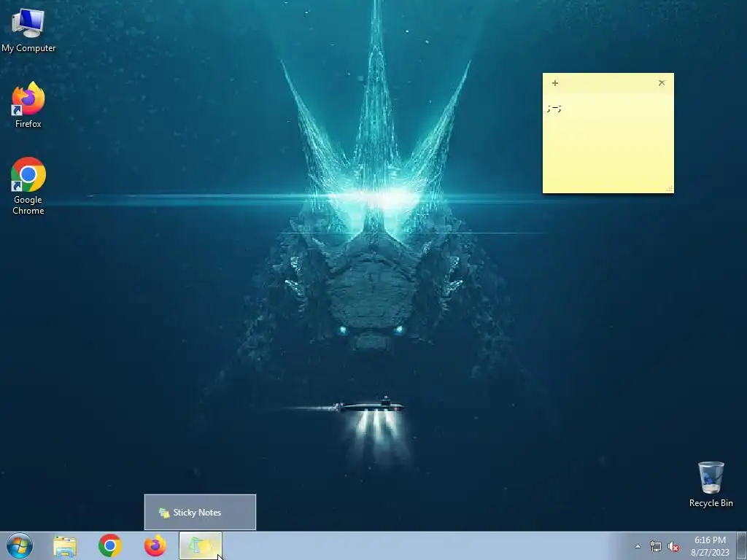Open Windows Explorer from the taskbar

tap(65, 545)
